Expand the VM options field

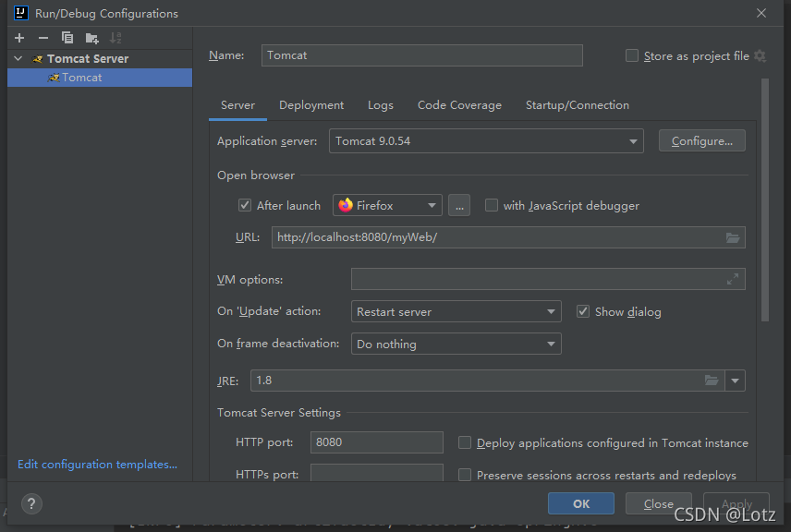click(733, 279)
